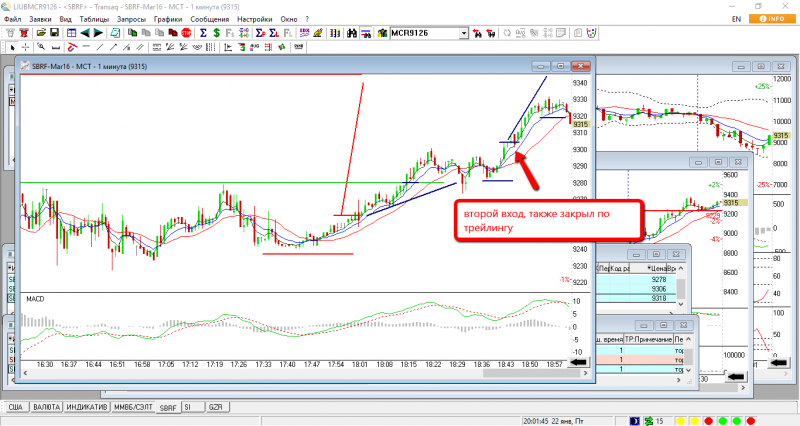800x426 pixels.
Task: Switch to the США workspace tab
Action: [16, 407]
